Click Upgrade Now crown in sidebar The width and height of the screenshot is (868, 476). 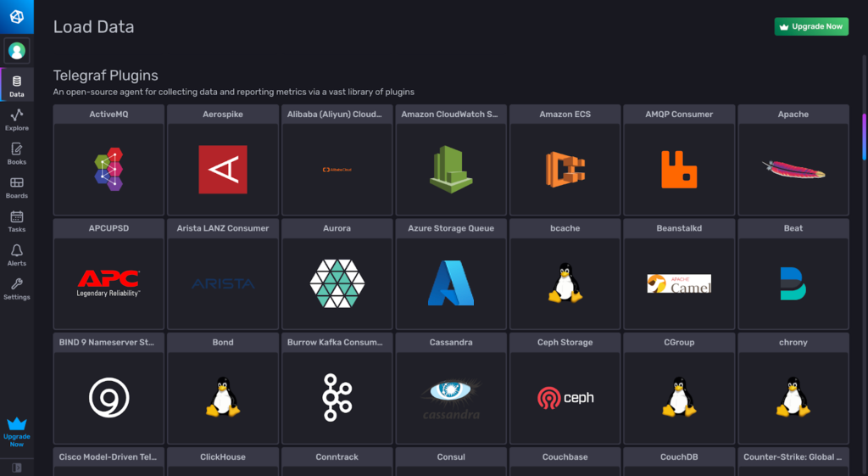(x=17, y=432)
